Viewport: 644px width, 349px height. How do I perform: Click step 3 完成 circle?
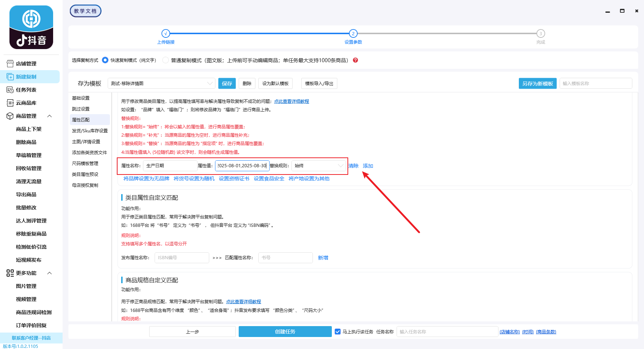pyautogui.click(x=541, y=33)
